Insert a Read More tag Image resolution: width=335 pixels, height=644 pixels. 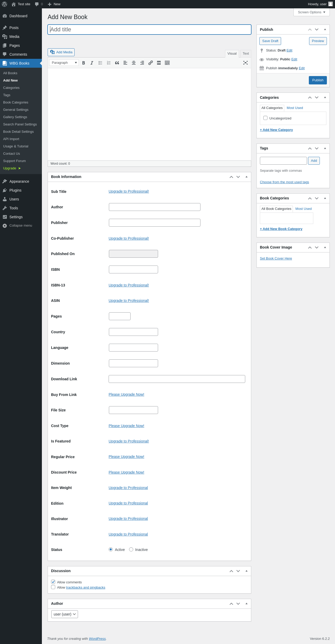coord(159,63)
